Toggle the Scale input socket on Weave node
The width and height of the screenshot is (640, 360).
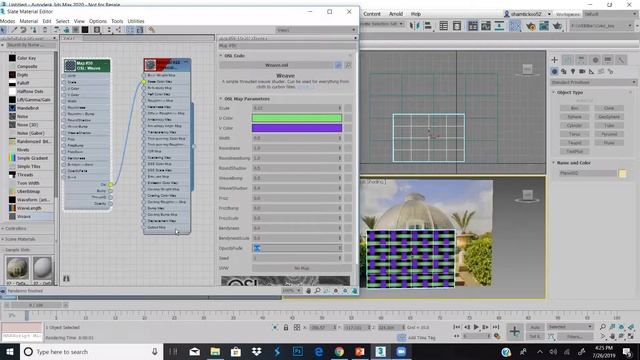[x=64, y=82]
